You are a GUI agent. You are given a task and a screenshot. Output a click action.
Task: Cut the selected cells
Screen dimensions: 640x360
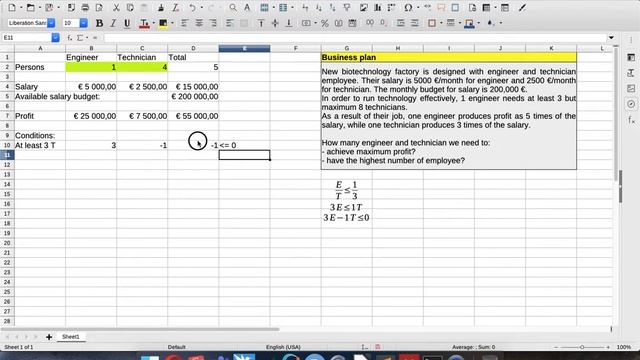pyautogui.click(x=116, y=7)
